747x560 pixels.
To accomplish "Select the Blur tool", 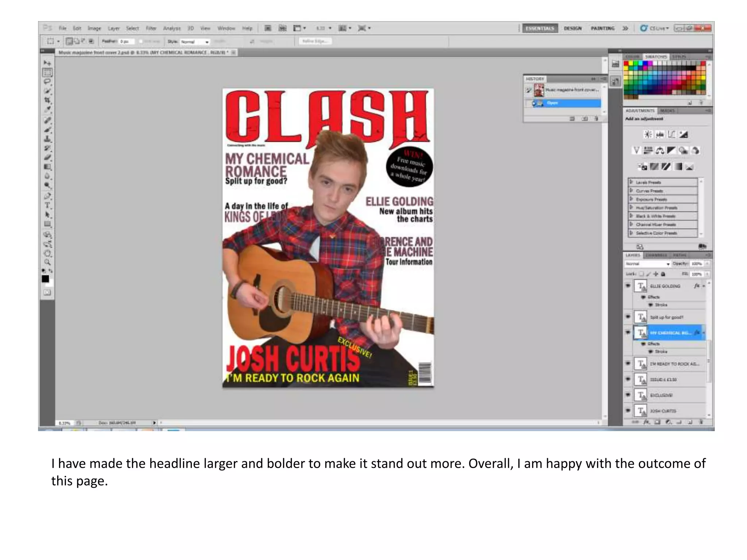I will [47, 176].
